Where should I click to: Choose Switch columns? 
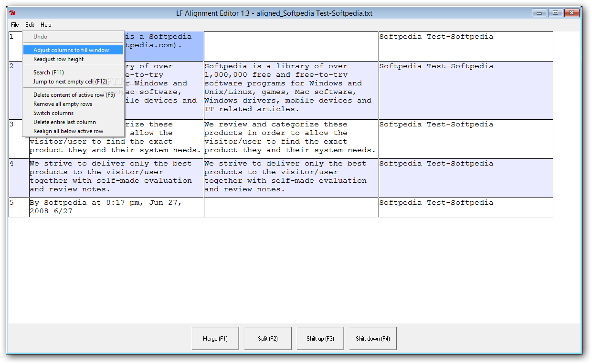tap(73, 113)
